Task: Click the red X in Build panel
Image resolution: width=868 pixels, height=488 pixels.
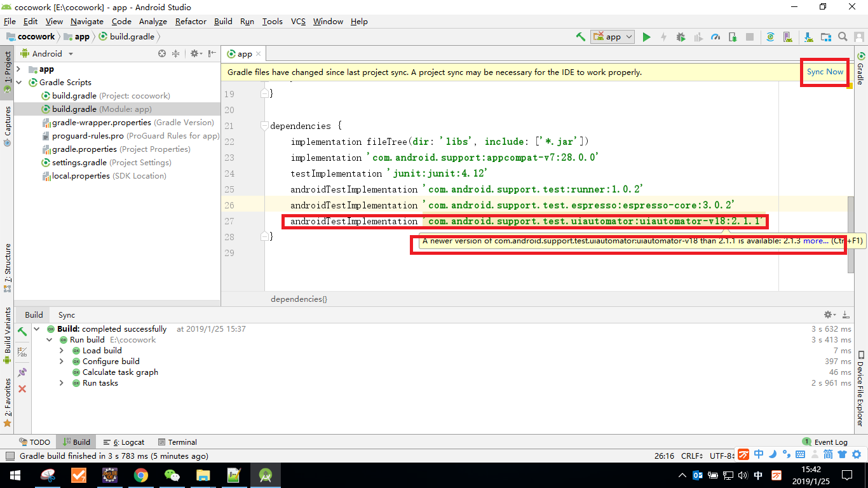Action: click(22, 388)
